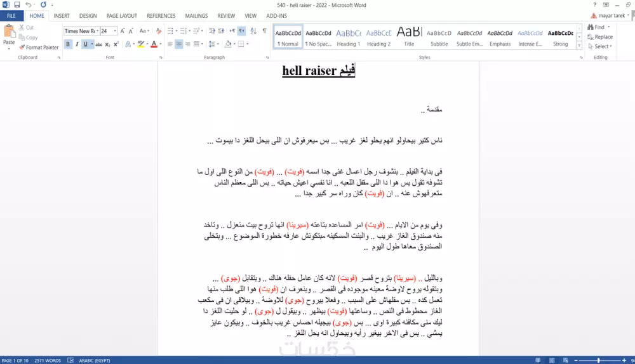The width and height of the screenshot is (635, 364).
Task: Switch to the REFERENCES tab
Action: point(161,16)
